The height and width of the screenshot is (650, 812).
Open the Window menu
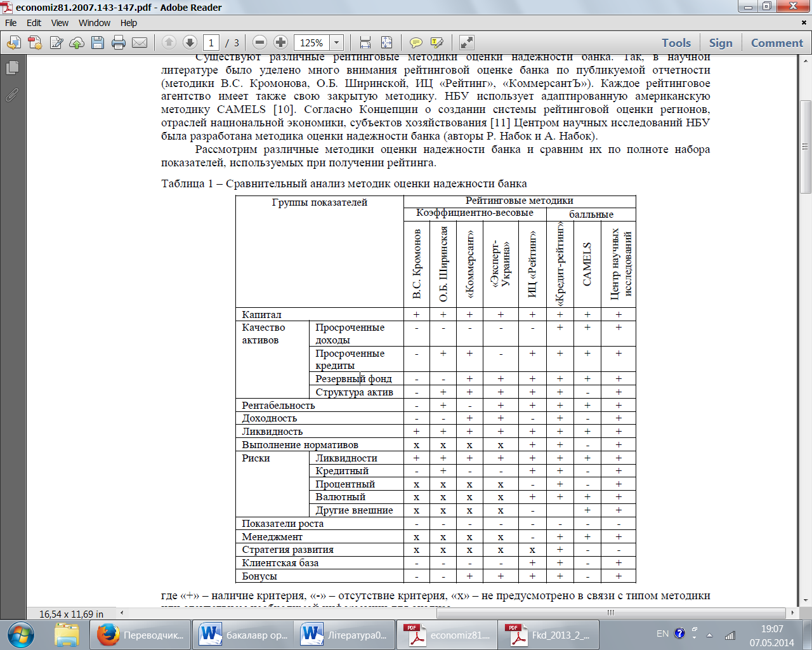[x=95, y=23]
